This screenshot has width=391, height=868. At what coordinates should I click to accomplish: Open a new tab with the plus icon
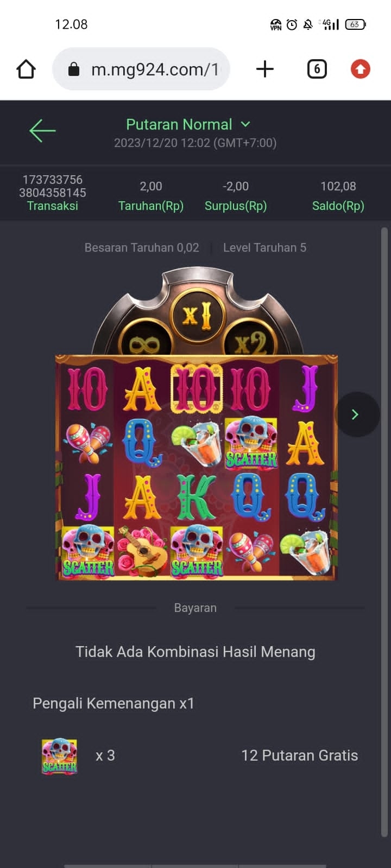[x=264, y=69]
